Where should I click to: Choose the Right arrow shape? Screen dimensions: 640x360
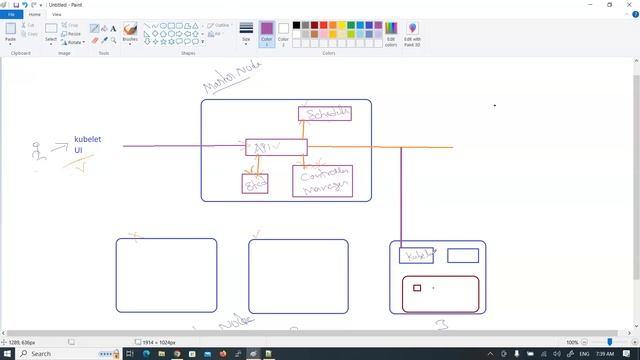point(179,34)
